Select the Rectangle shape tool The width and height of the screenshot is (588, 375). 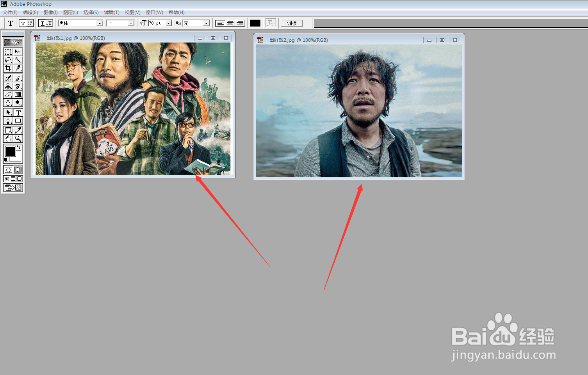[18, 121]
